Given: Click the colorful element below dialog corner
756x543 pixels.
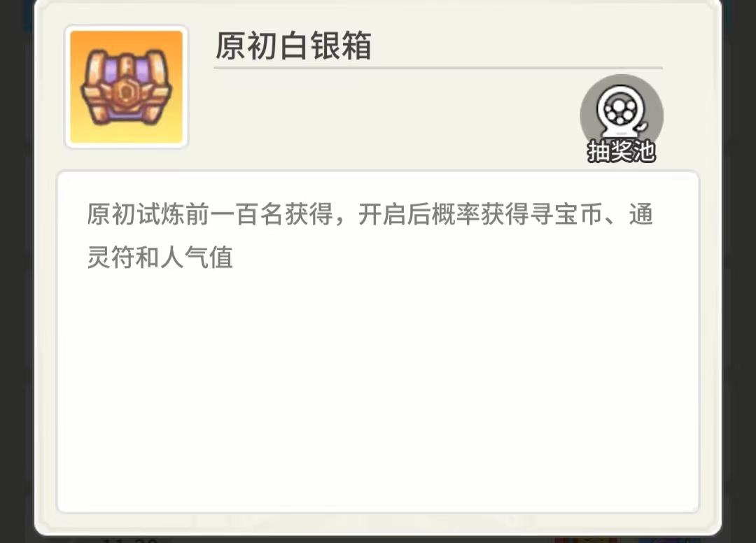Looking at the screenshot, I should pyautogui.click(x=586, y=540).
